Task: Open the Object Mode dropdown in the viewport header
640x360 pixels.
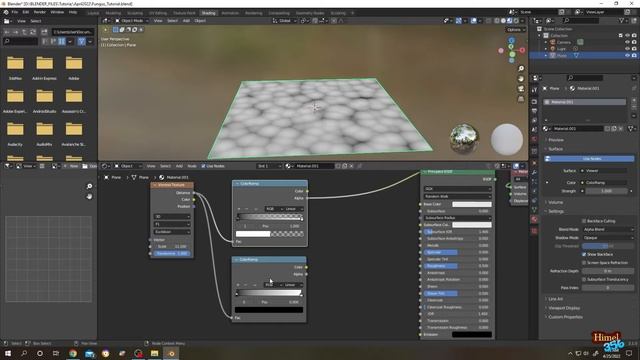Action: [131, 20]
